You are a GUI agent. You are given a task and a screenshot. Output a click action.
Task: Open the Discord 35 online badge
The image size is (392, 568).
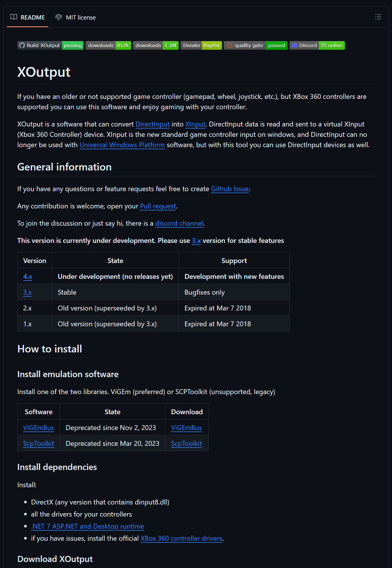(x=317, y=45)
